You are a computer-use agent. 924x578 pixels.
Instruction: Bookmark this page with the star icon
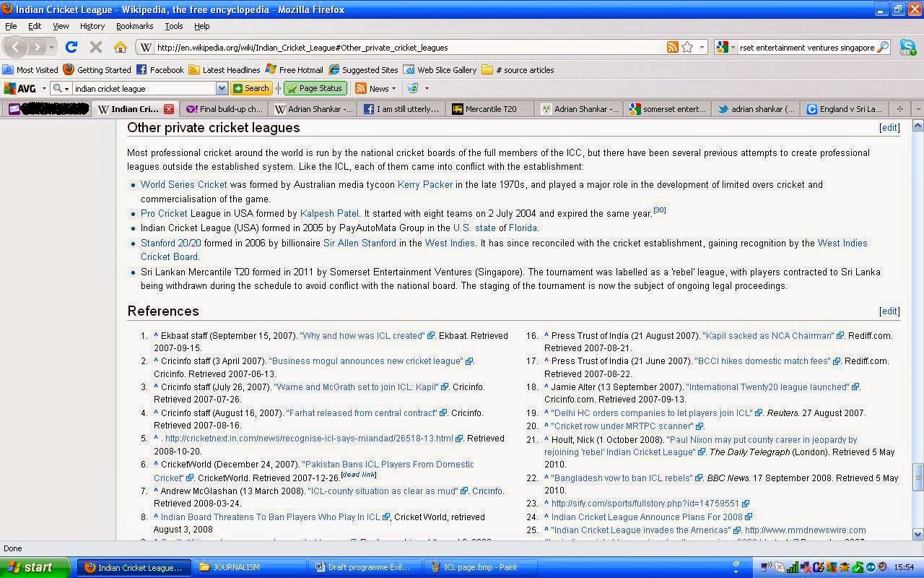[688, 47]
